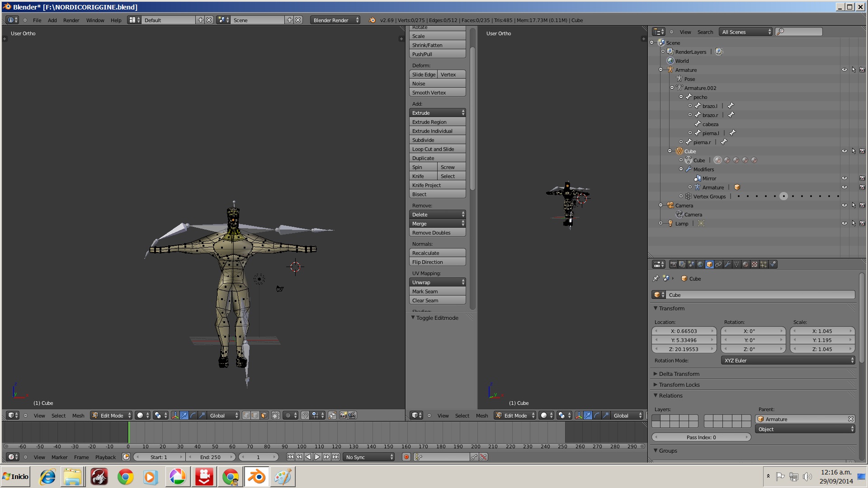Expand the Delta Transform panel
Screen dimensions: 868x488
coord(679,374)
